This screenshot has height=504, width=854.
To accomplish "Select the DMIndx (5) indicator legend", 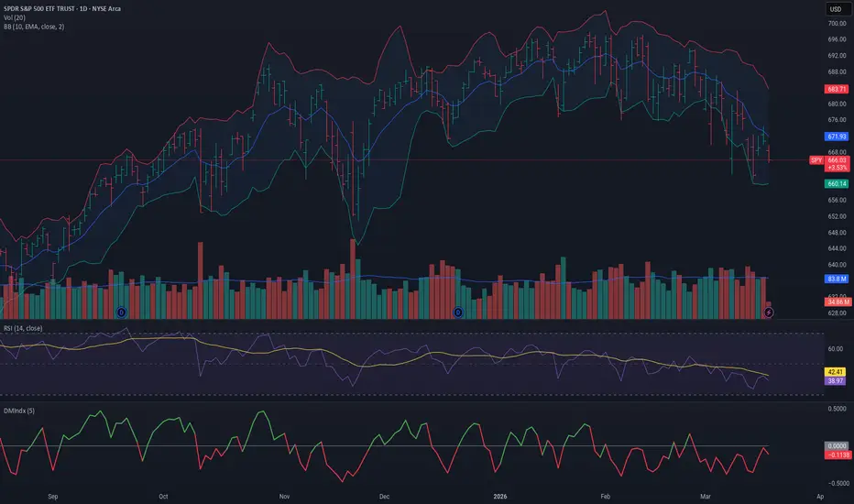I will click(19, 411).
